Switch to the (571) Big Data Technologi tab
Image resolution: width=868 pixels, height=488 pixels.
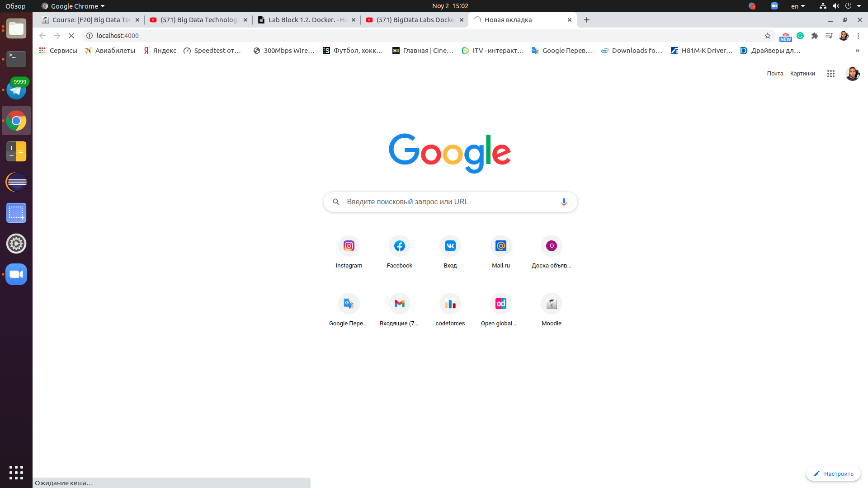[x=199, y=20]
